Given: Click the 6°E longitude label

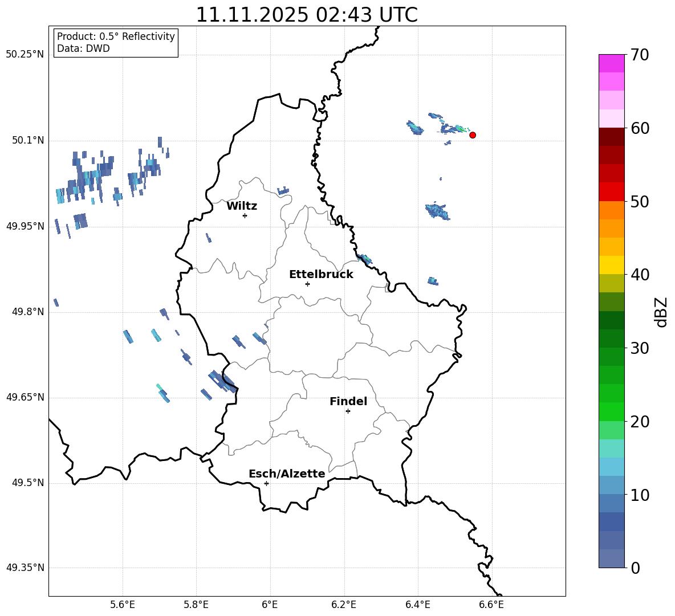Looking at the screenshot, I should (x=270, y=605).
